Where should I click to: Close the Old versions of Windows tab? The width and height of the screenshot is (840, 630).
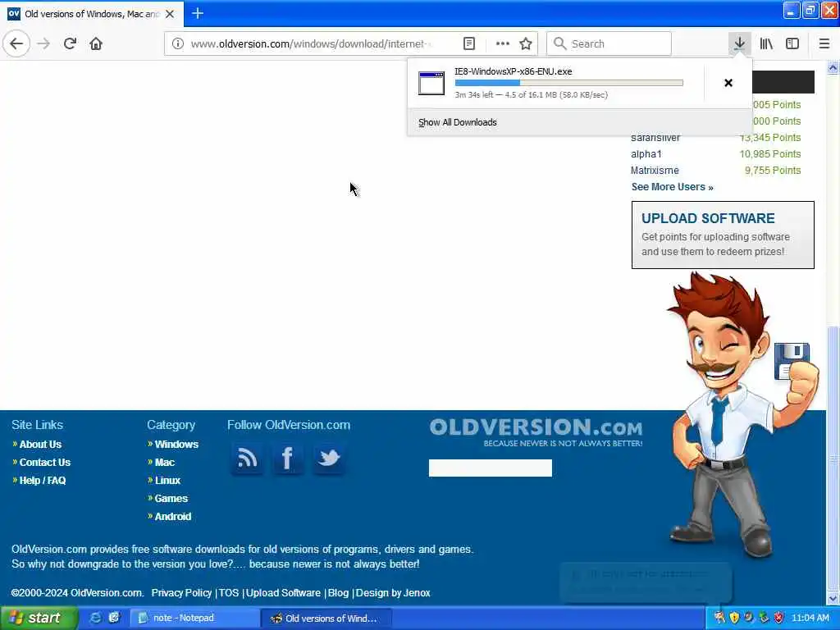[170, 14]
